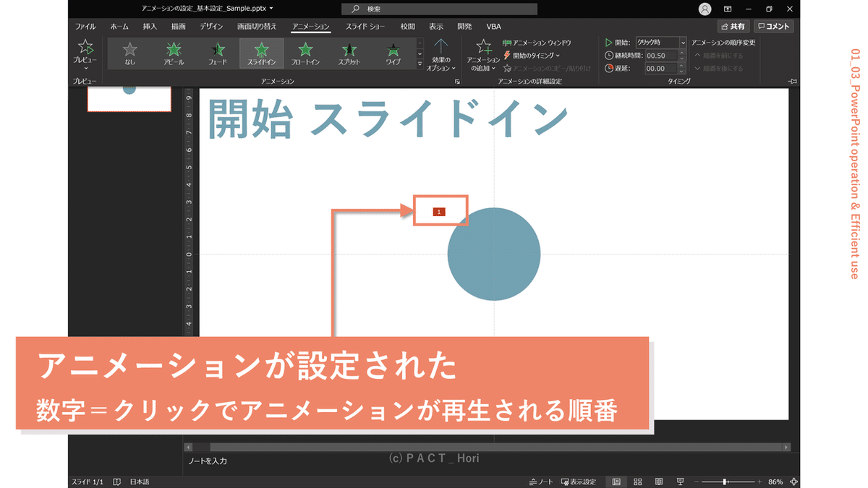This screenshot has width=868, height=488.
Task: Run the animation プレビュー (Preview)
Action: [85, 52]
